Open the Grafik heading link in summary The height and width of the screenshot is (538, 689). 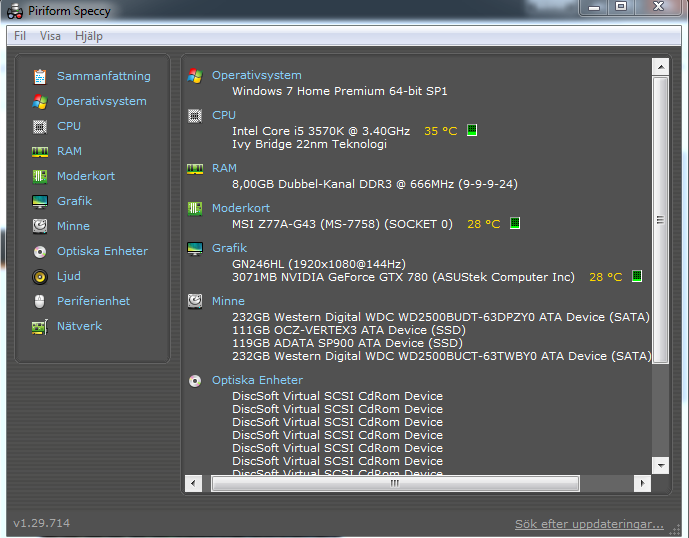point(229,248)
